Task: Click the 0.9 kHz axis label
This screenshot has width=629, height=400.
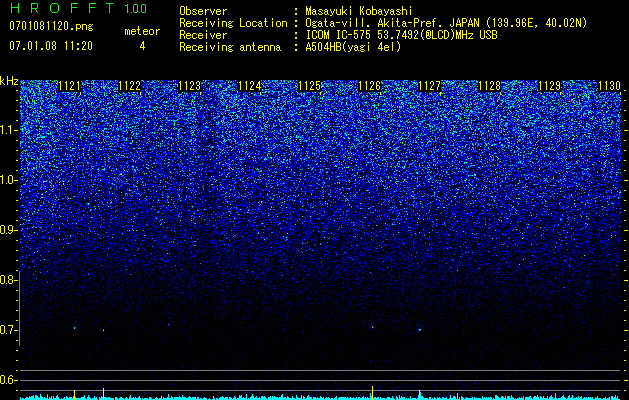Action: [x=9, y=230]
